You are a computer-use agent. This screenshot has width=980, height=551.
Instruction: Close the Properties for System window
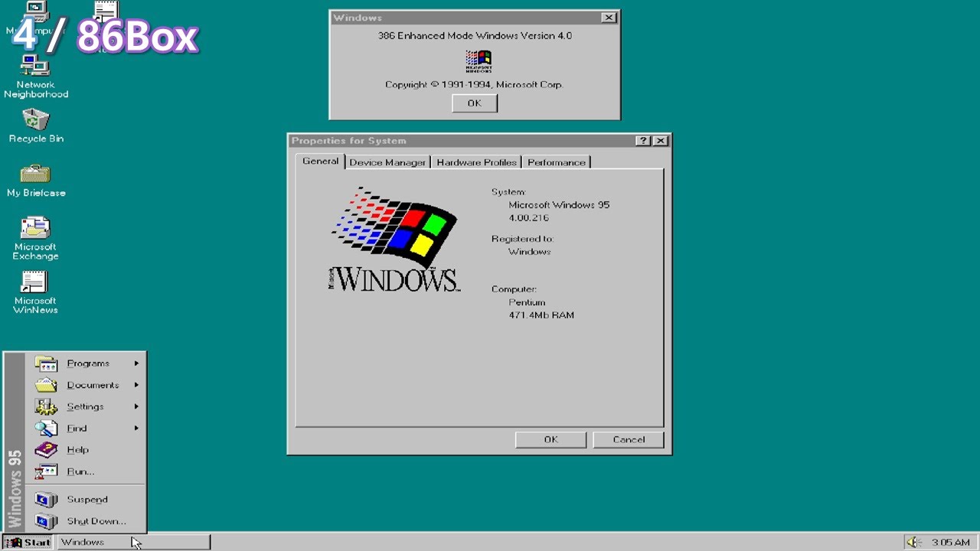tap(661, 141)
